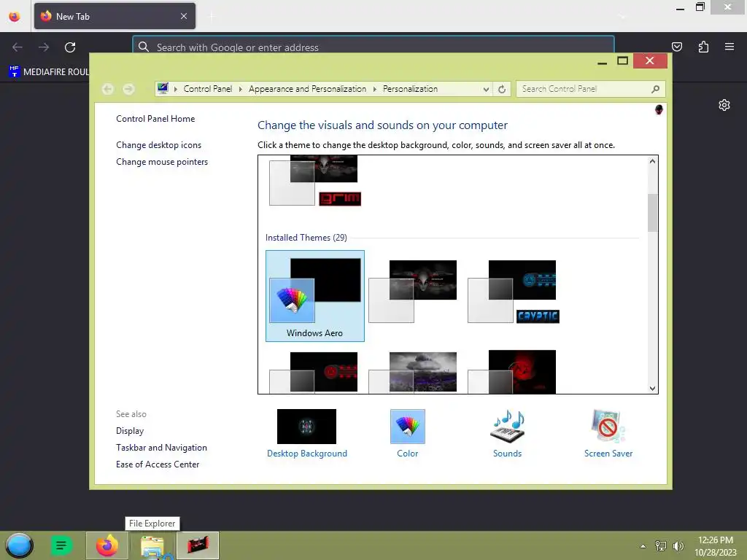Select the Cryptic theme thumbnail
This screenshot has width=747, height=560.
pos(514,292)
